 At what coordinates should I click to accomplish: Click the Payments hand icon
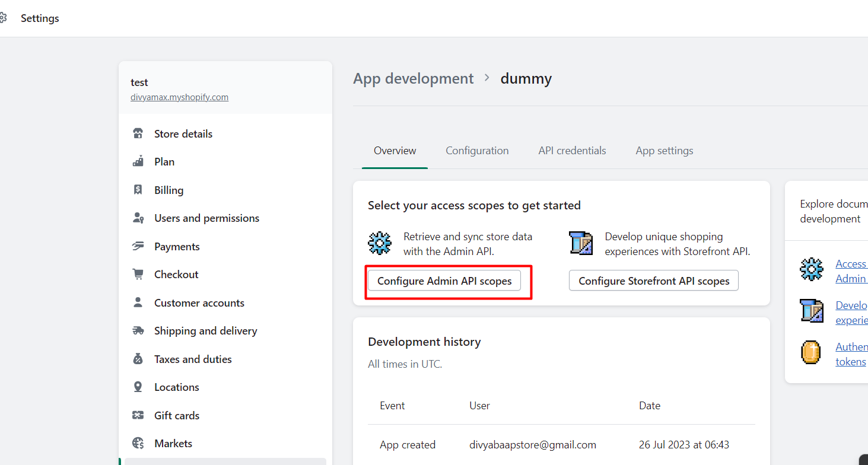pos(138,246)
